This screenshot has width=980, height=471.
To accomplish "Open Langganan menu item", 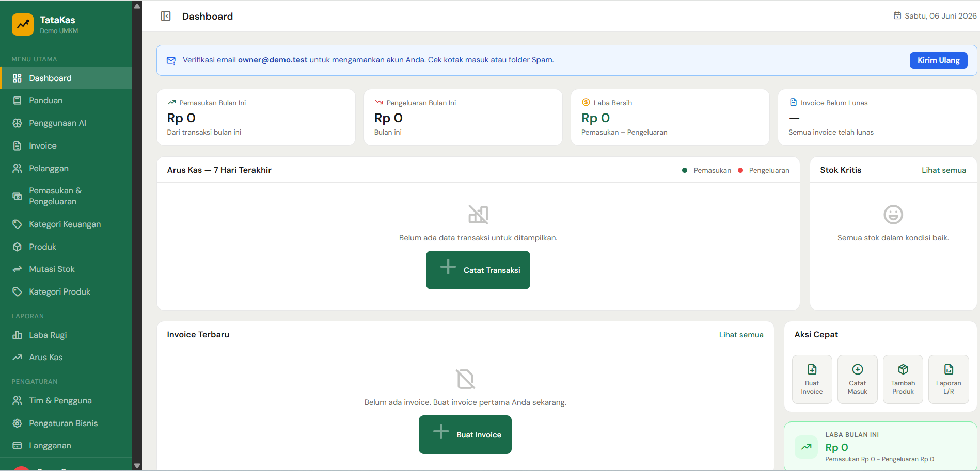I will (x=66, y=445).
